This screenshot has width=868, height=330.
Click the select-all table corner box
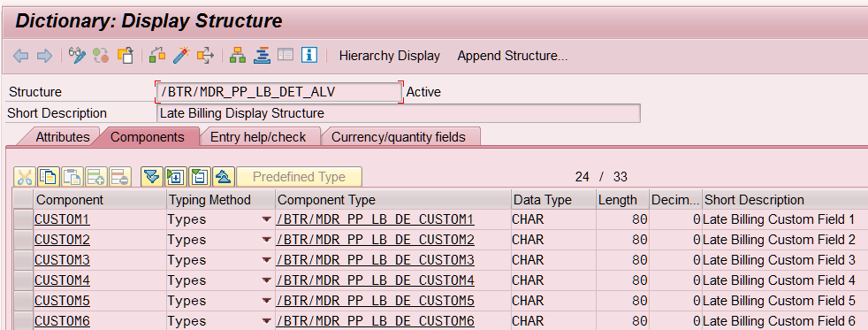23,200
